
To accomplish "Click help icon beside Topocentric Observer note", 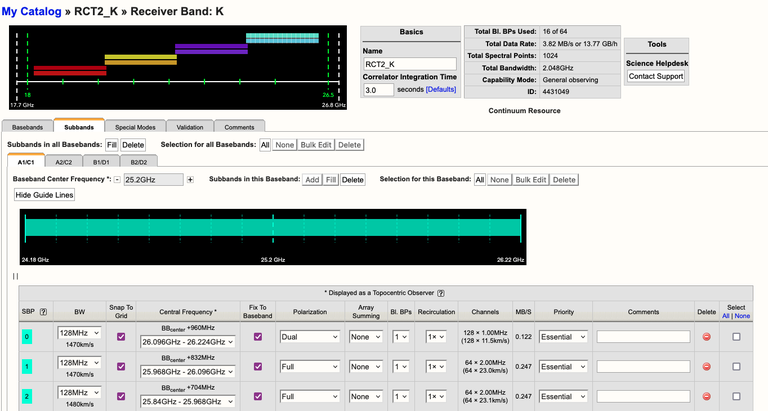I will pyautogui.click(x=441, y=293).
